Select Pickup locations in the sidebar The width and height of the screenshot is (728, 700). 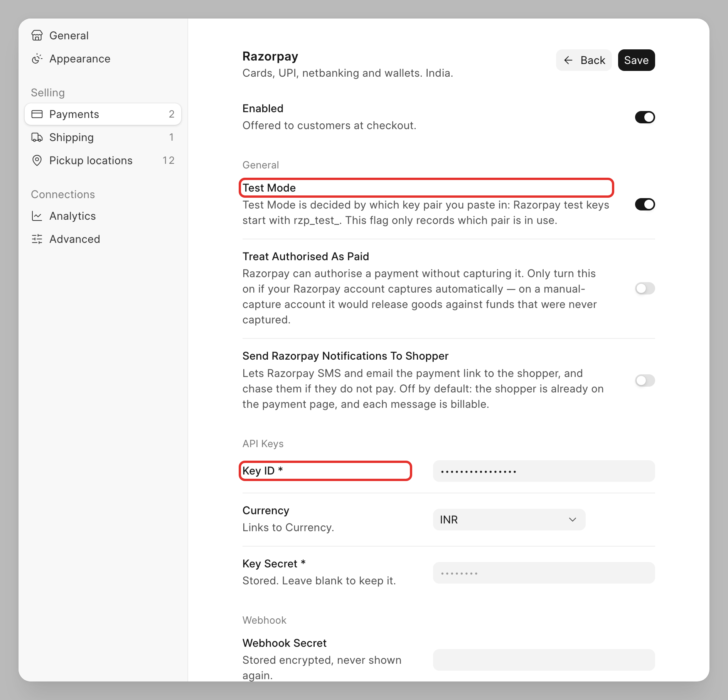(103, 160)
